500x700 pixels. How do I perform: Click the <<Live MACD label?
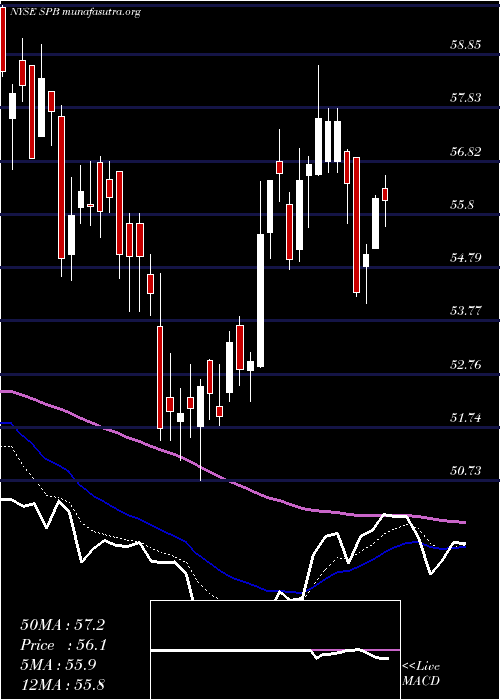pyautogui.click(x=421, y=674)
